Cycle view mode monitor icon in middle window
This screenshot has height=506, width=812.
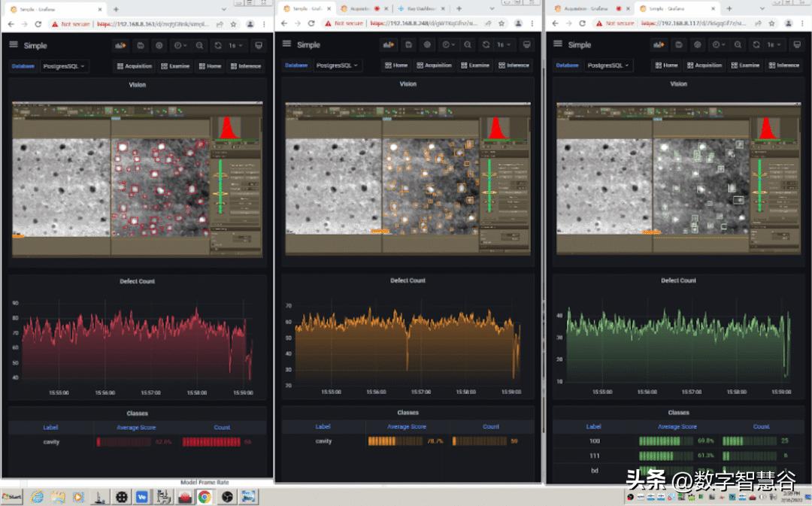click(x=526, y=44)
